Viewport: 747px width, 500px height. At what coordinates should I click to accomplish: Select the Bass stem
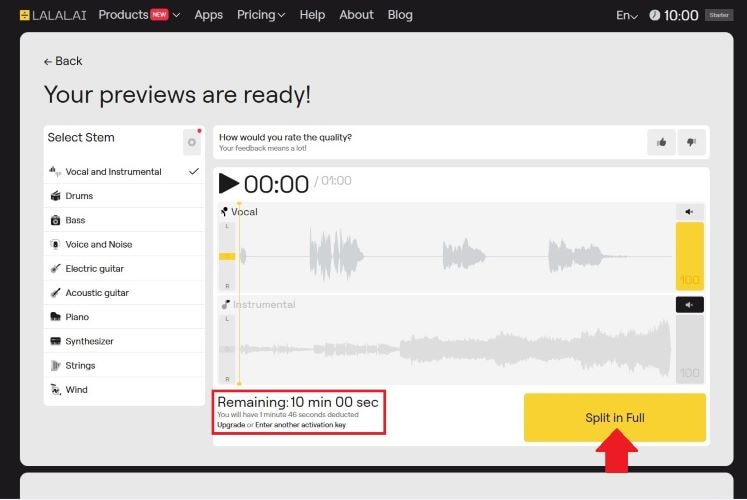pos(124,220)
